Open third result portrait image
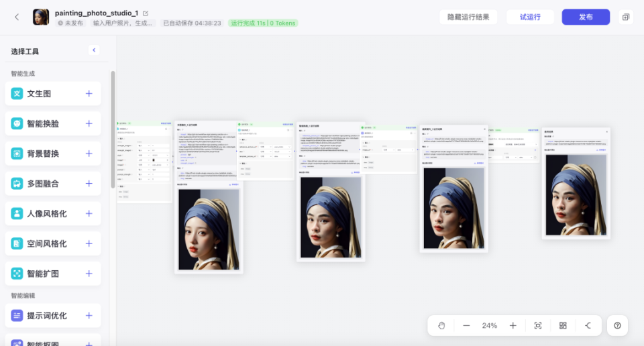The image size is (644, 346). pyautogui.click(x=454, y=208)
